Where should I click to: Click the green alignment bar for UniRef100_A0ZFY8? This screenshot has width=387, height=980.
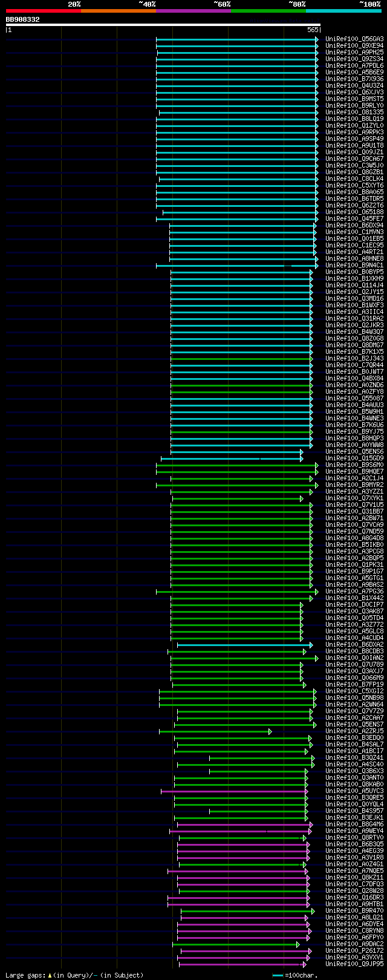[x=241, y=391]
